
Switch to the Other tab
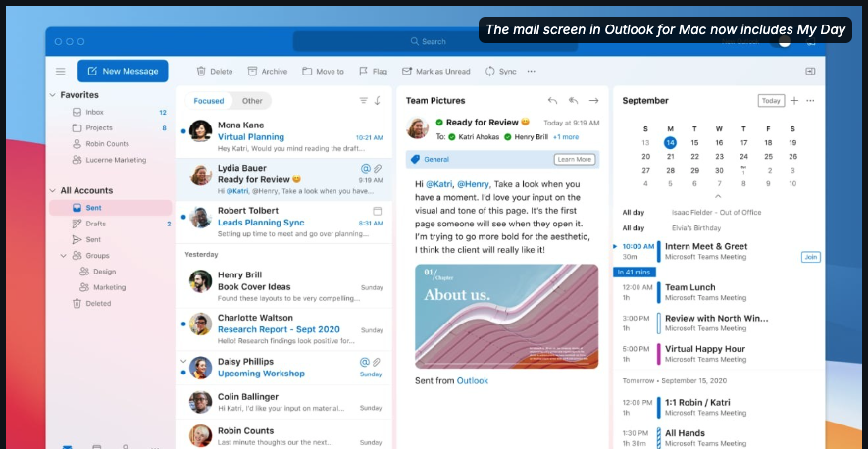pos(252,101)
